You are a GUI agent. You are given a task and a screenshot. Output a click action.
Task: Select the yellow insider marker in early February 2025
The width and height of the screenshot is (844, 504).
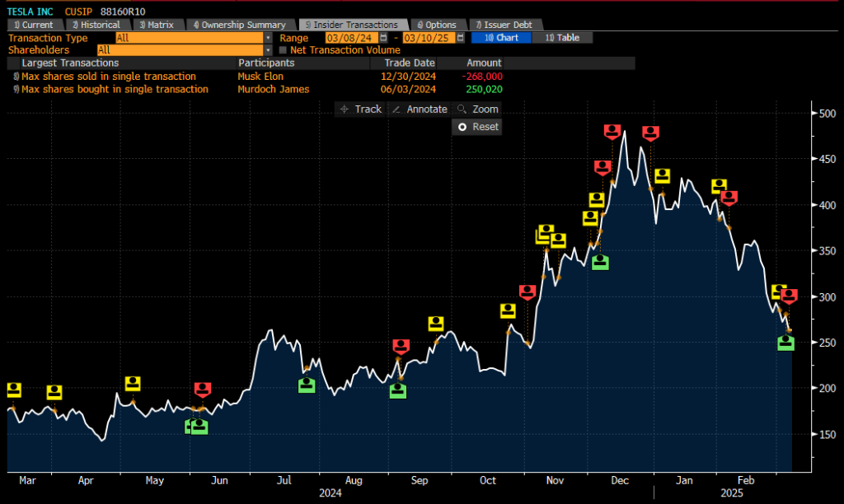[x=719, y=186]
